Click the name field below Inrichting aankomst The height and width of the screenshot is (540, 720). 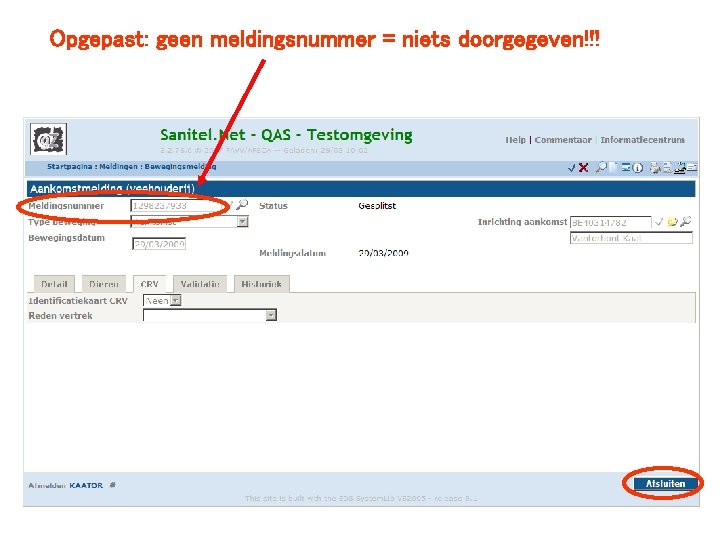pyautogui.click(x=631, y=238)
